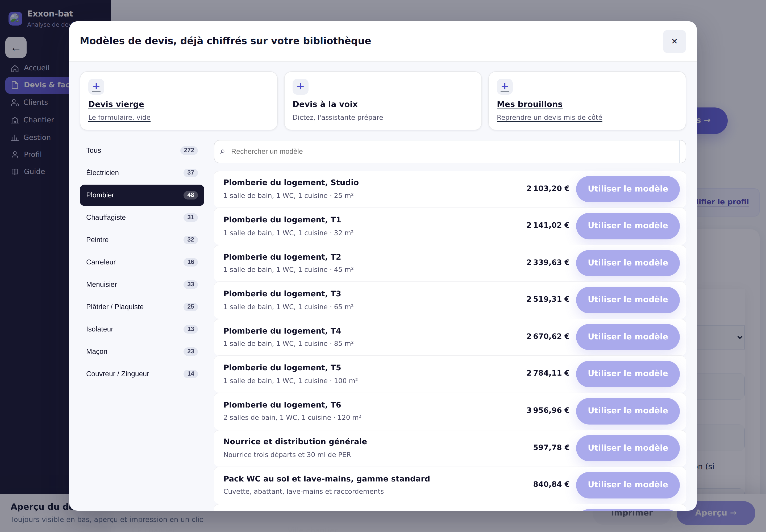
Task: Select the Tous category filter
Action: (142, 150)
